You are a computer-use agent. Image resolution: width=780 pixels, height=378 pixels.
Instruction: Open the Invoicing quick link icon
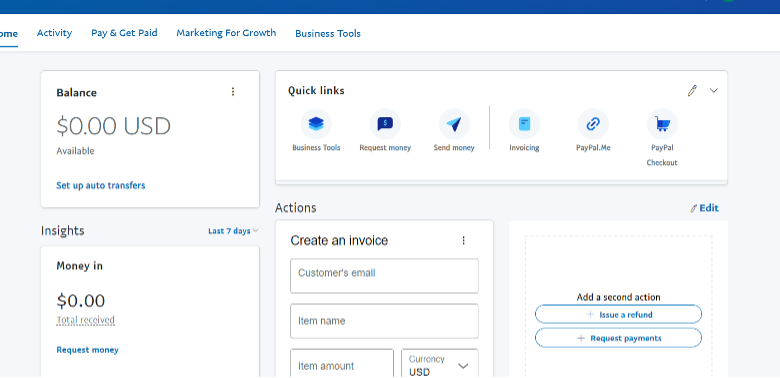click(x=524, y=124)
